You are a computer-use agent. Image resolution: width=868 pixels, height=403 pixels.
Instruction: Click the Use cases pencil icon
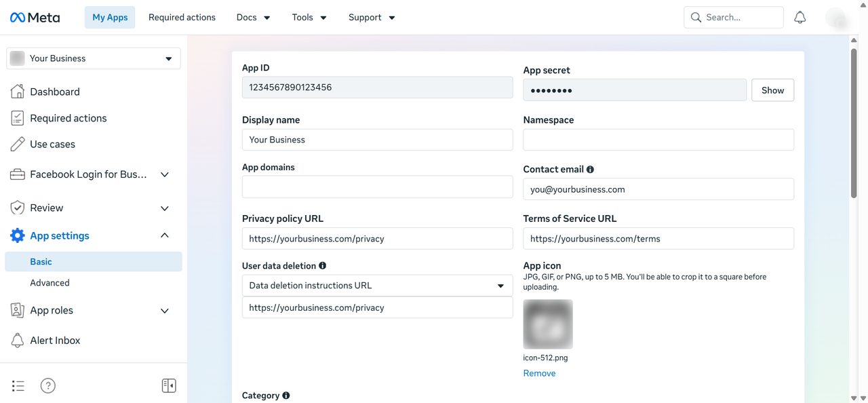[x=18, y=145]
